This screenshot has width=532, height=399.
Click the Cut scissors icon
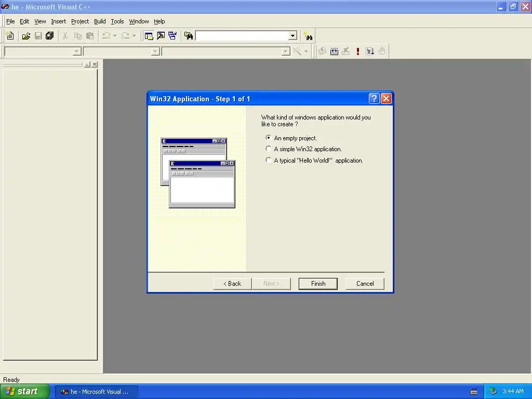[65, 36]
